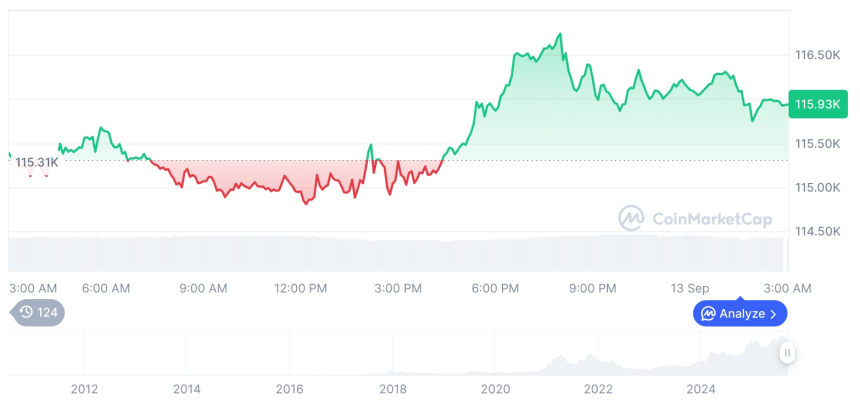Click the 6:00 PM time axis label
This screenshot has width=860, height=401.
pos(495,288)
